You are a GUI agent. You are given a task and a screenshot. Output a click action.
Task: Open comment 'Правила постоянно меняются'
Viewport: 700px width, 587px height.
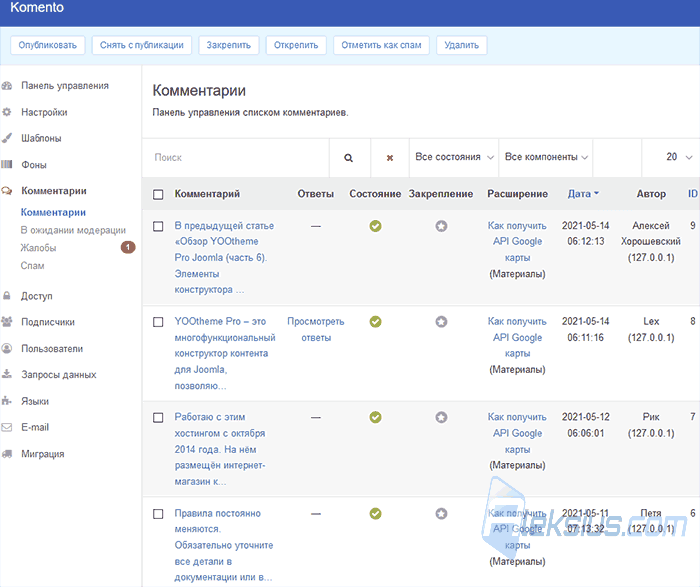pos(224,545)
